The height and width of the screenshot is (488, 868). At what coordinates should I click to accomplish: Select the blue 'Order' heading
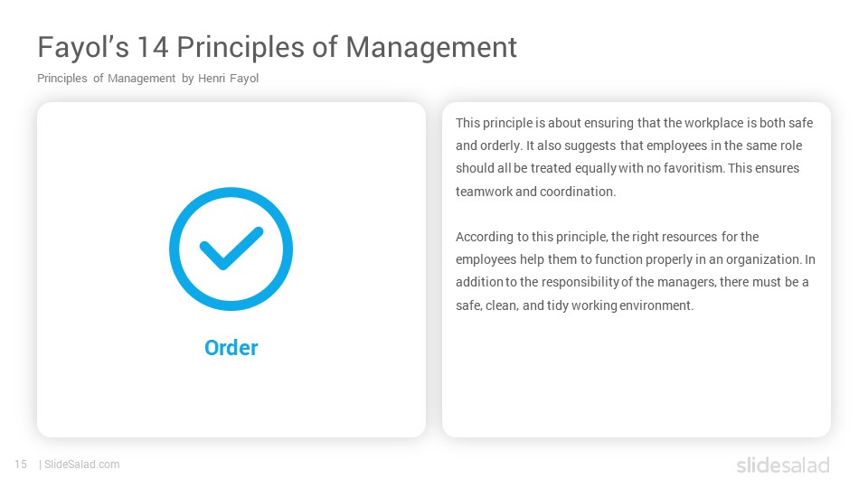pyautogui.click(x=231, y=347)
